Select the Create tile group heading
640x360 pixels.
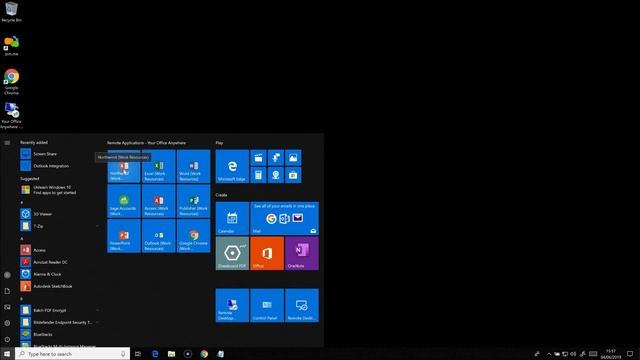pos(222,195)
